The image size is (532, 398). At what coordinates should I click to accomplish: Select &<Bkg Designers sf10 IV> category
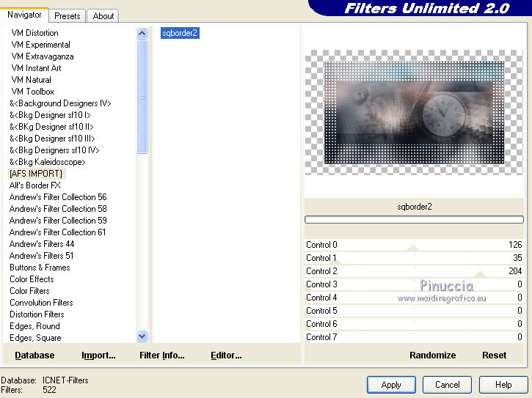tap(54, 150)
